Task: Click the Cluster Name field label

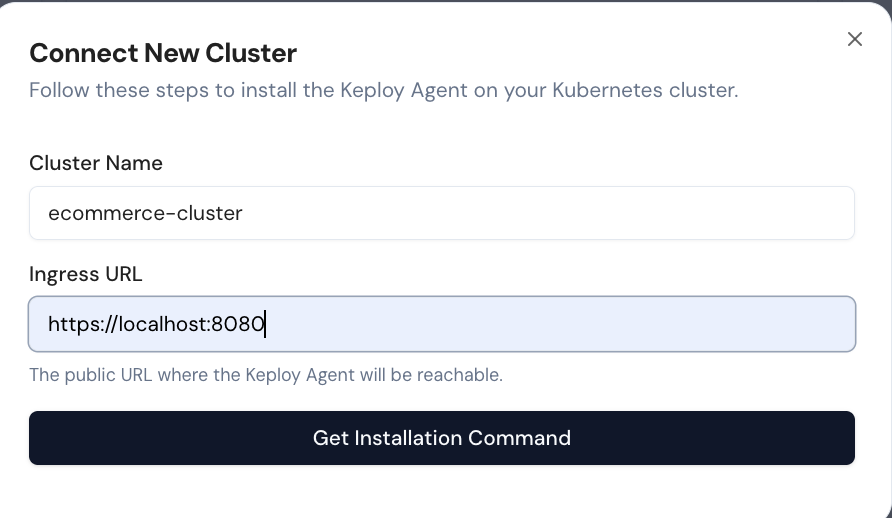Action: [x=96, y=163]
